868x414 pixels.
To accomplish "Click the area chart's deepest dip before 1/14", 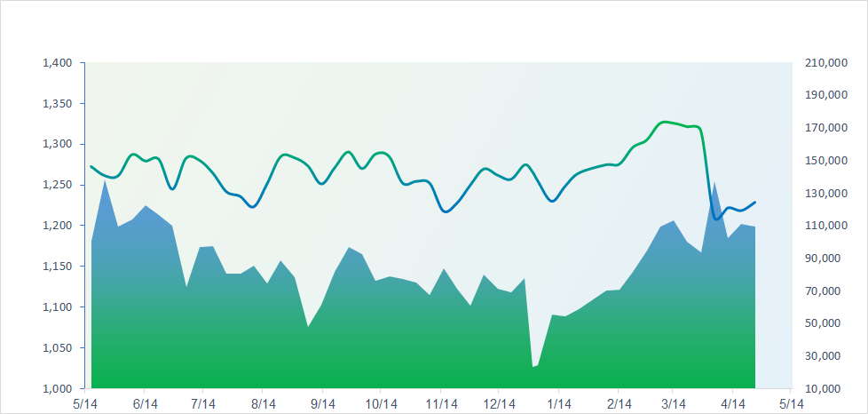I will pos(533,366).
